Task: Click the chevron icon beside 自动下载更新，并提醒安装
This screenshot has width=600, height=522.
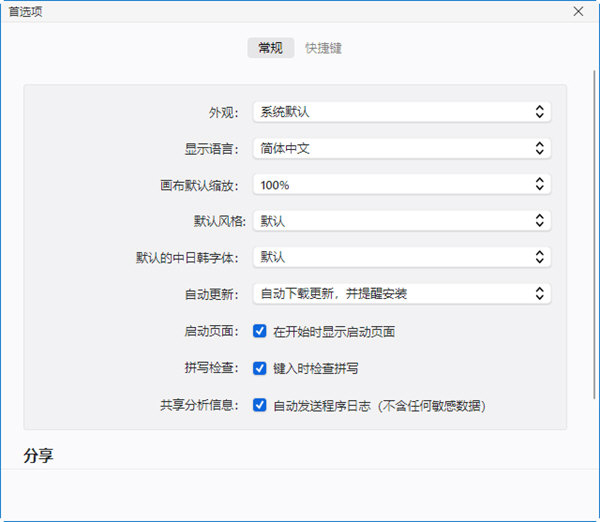Action: 539,293
